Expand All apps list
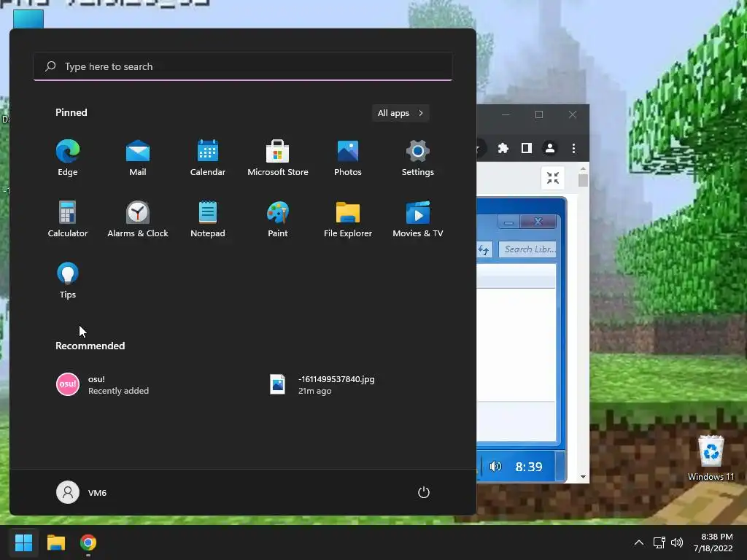747x560 pixels. pos(400,113)
